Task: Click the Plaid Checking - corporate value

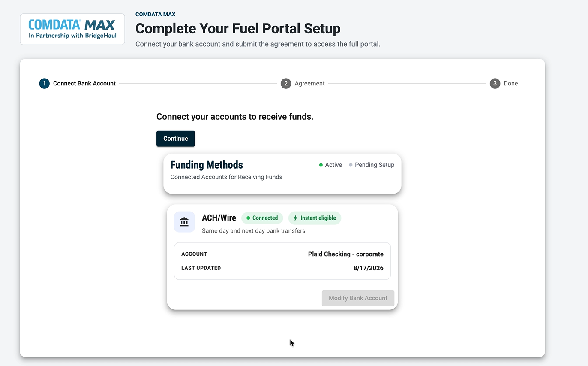Action: [346, 254]
